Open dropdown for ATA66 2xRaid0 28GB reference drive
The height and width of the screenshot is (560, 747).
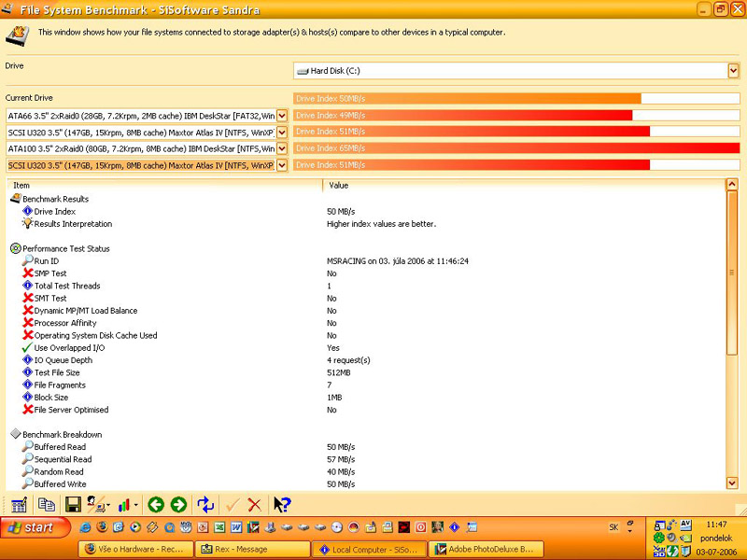pos(282,116)
